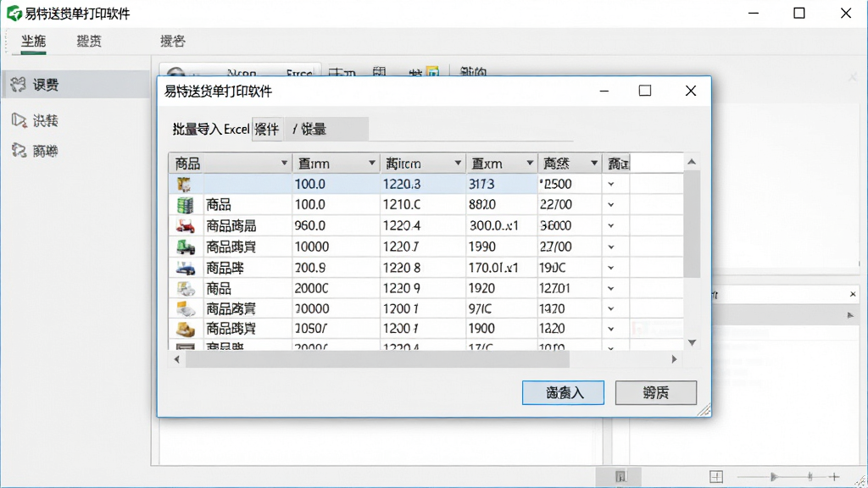Select the first sidebar entry in main window
The height and width of the screenshot is (488, 868).
[75, 84]
